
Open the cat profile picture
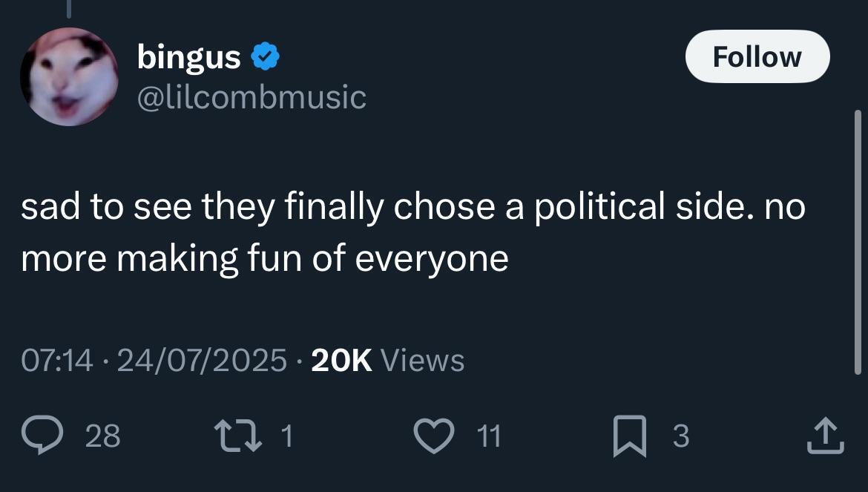[x=69, y=76]
